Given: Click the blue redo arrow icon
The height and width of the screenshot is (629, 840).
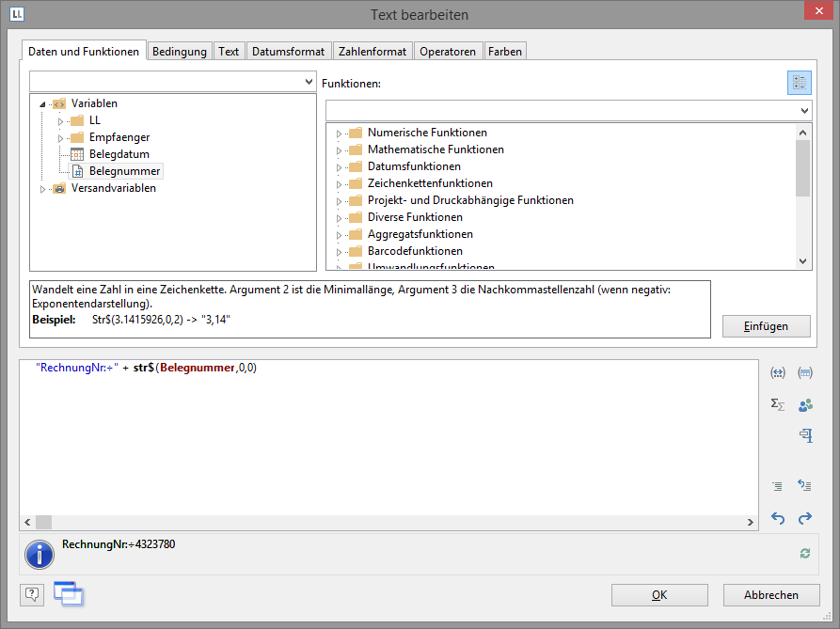Looking at the screenshot, I should pyautogui.click(x=805, y=518).
